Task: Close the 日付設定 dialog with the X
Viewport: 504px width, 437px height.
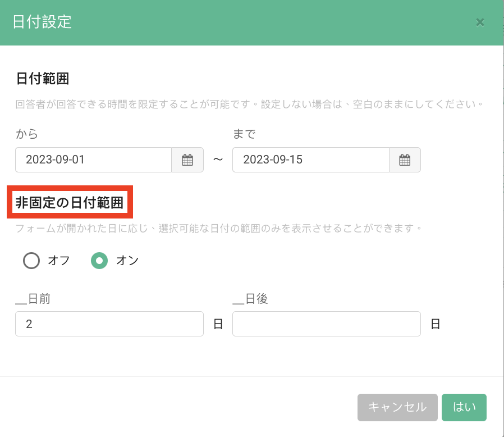Action: 480,22
